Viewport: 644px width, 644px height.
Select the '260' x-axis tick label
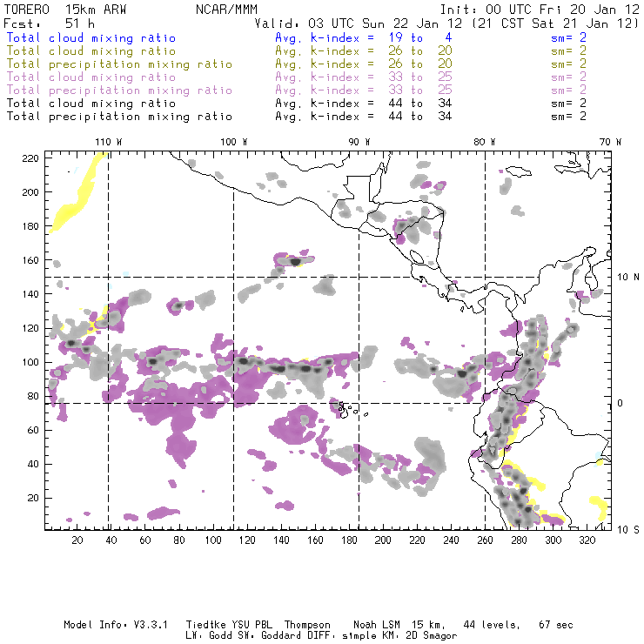coord(485,540)
